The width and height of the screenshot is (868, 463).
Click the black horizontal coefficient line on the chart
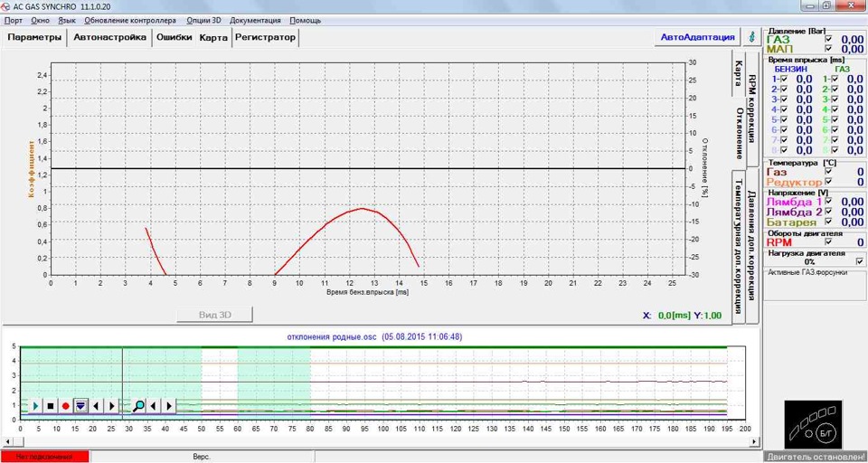[x=368, y=168]
